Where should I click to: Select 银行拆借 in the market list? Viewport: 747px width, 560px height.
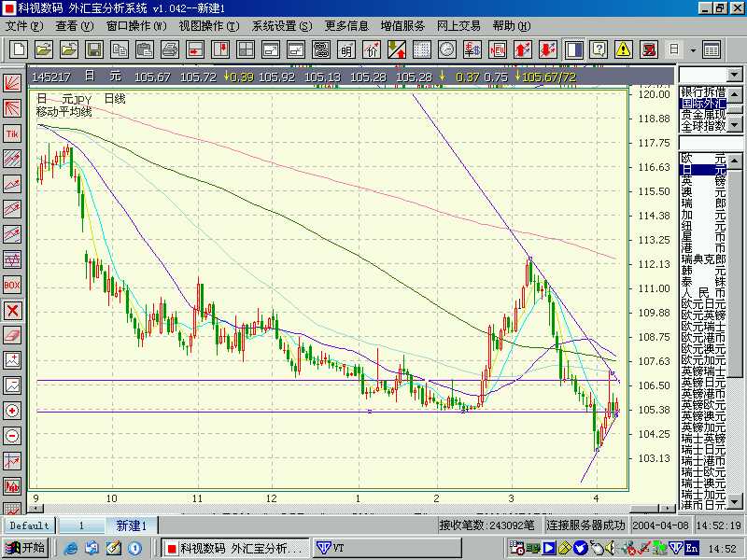703,91
